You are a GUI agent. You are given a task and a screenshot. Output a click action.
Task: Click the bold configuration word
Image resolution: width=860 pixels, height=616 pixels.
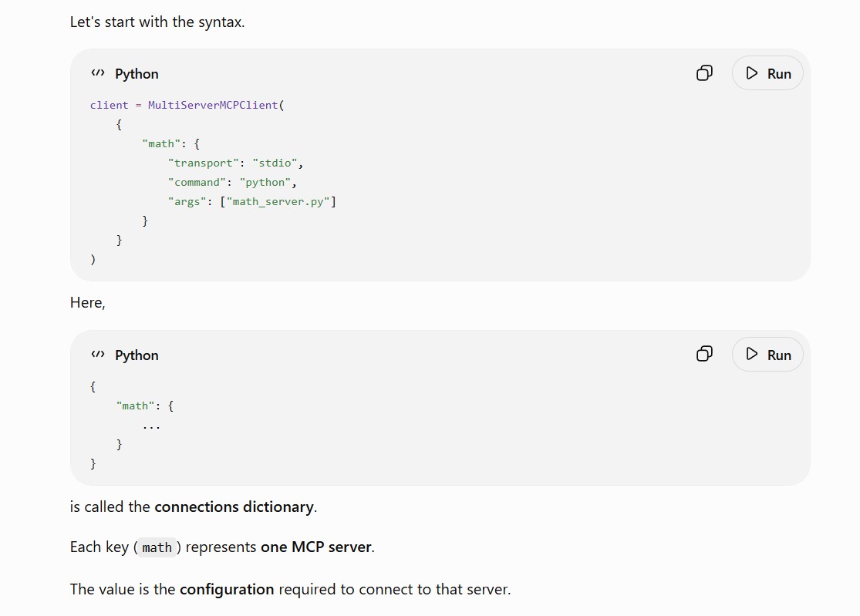pos(227,589)
